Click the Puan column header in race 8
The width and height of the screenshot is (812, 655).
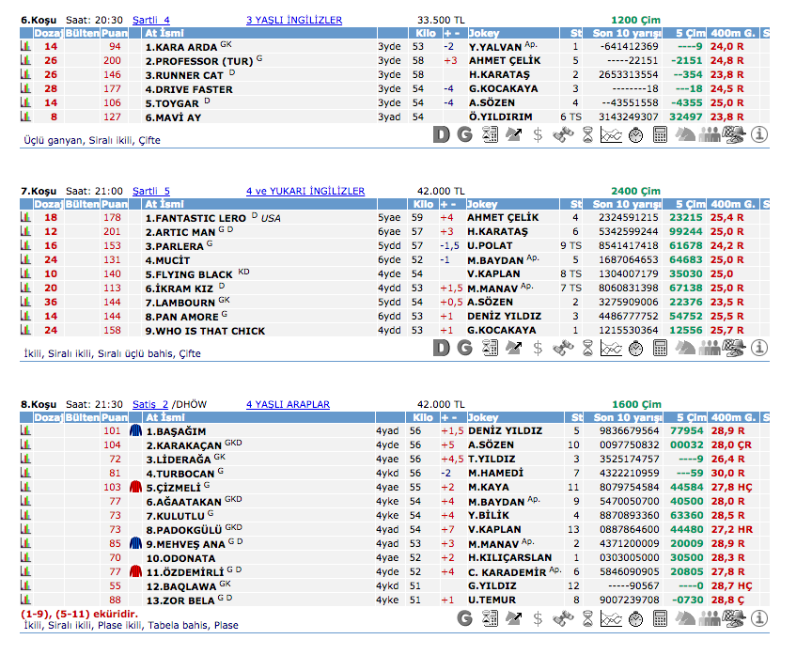115,417
